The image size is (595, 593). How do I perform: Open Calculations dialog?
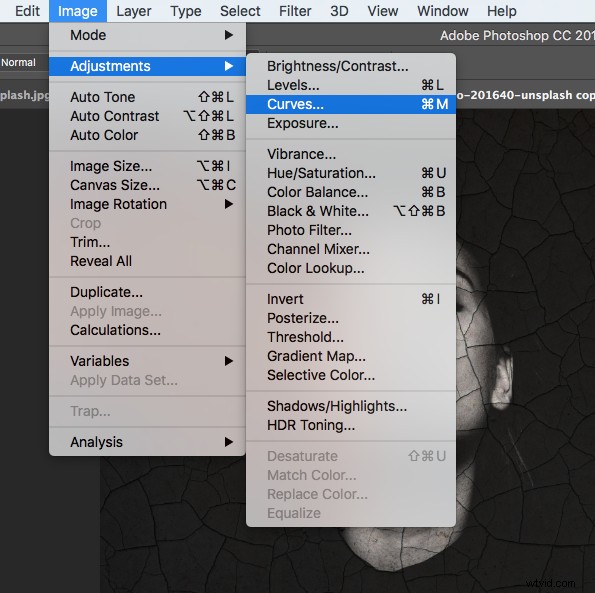tap(147, 330)
